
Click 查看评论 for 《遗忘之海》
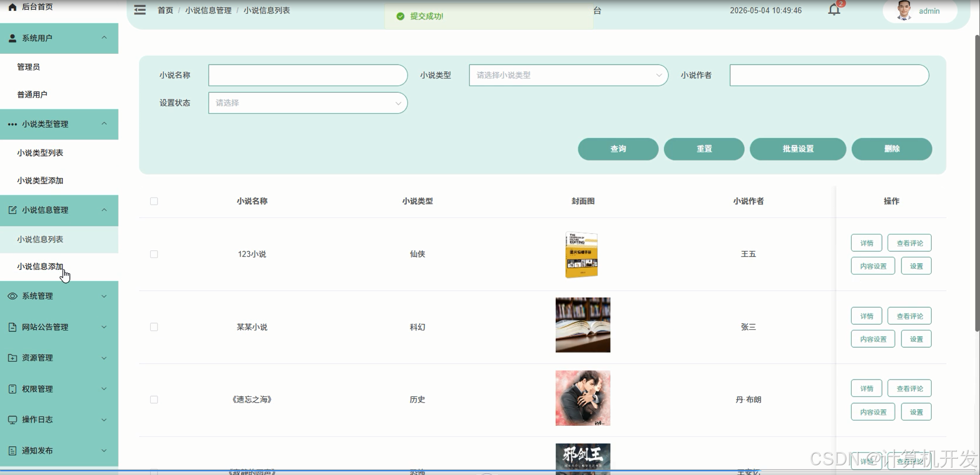click(x=910, y=388)
